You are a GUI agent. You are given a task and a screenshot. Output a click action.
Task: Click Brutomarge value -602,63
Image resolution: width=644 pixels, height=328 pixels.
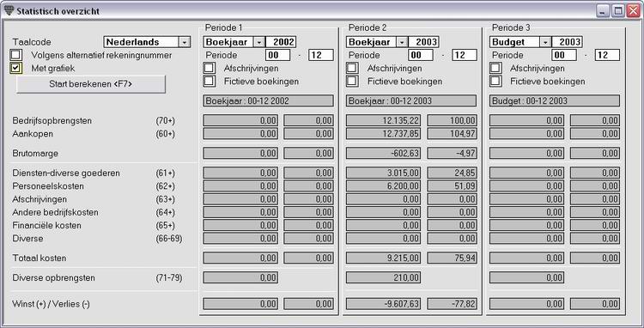coord(383,154)
